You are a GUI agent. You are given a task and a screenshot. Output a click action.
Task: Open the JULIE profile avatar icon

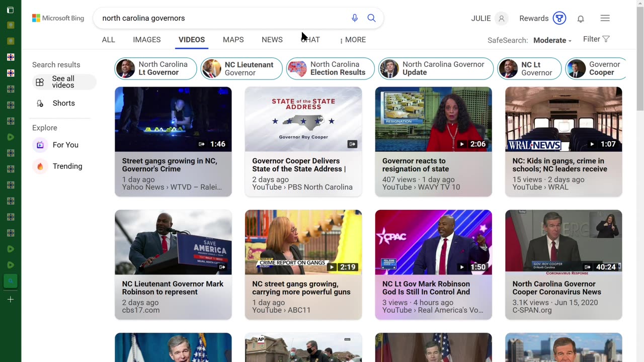point(501,19)
